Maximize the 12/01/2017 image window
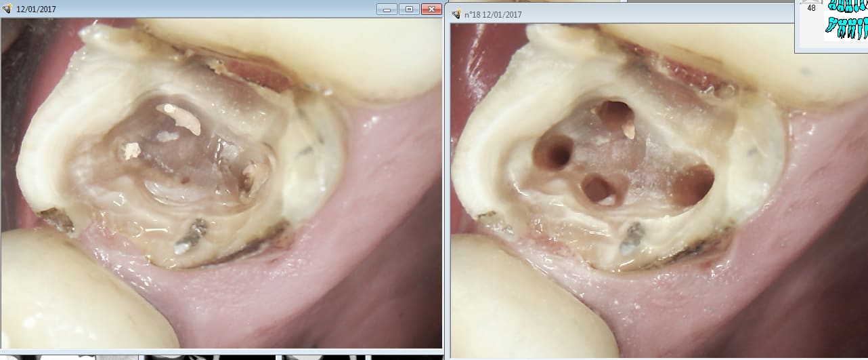 coord(409,9)
